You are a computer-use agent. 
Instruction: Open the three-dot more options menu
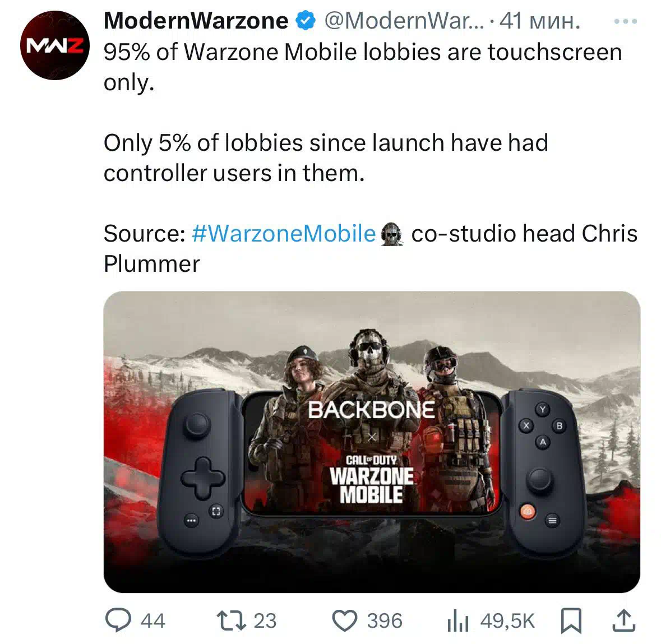[626, 21]
